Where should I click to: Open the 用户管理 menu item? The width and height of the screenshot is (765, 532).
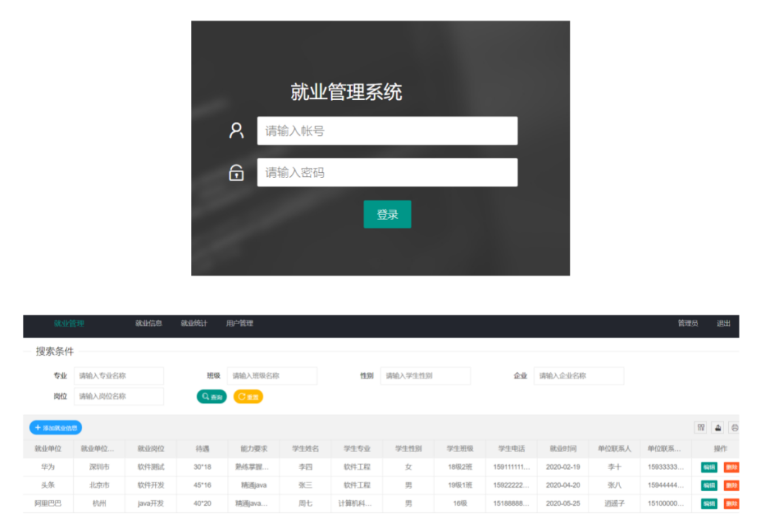point(239,324)
